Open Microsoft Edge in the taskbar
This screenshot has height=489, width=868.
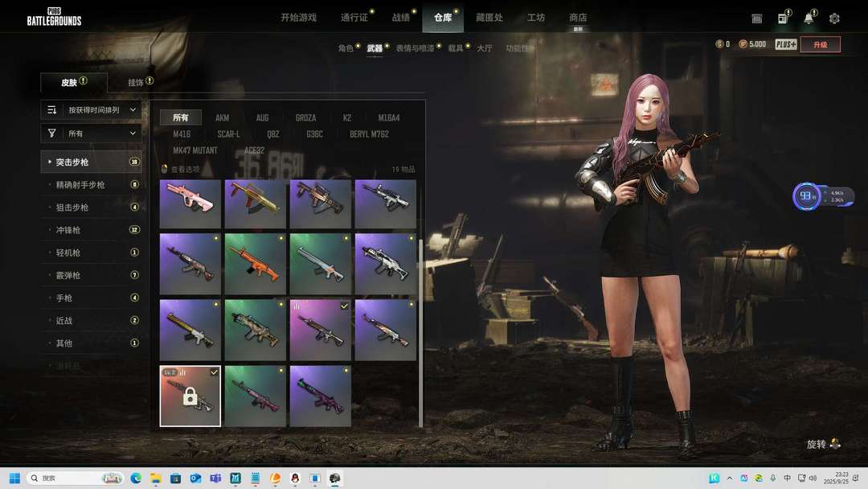click(x=136, y=478)
